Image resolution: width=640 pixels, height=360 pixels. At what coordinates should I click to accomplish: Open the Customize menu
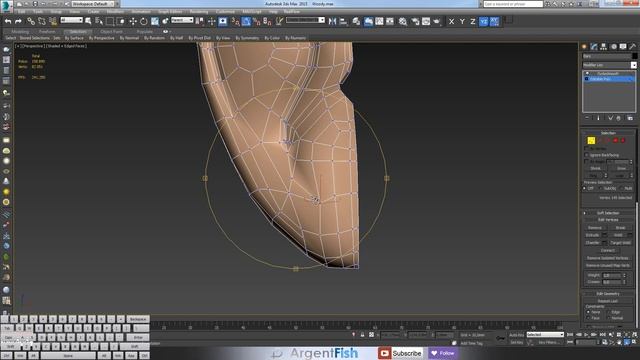coord(225,12)
